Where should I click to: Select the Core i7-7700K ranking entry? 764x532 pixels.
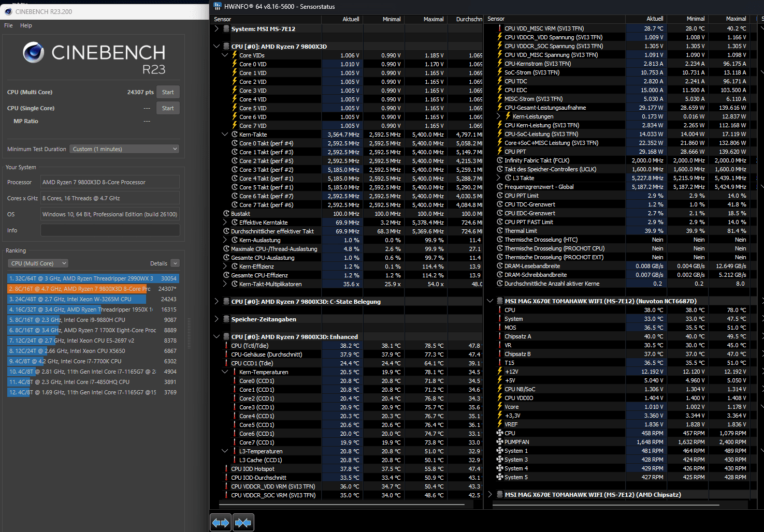(93, 361)
